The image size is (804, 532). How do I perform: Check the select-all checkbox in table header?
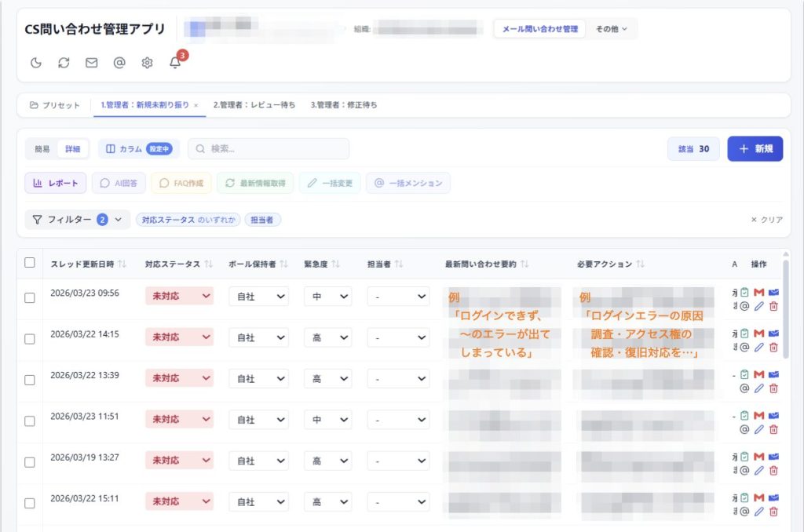point(30,263)
